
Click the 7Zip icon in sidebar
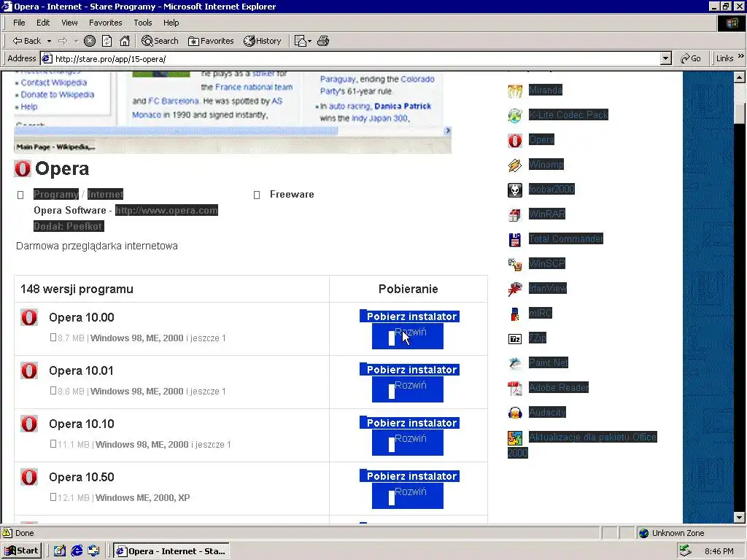(515, 338)
